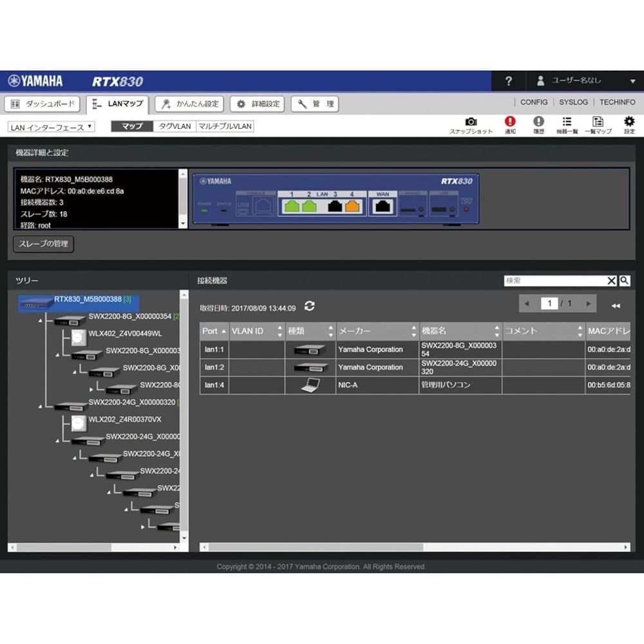Open the notifications alert icon

[x=510, y=122]
